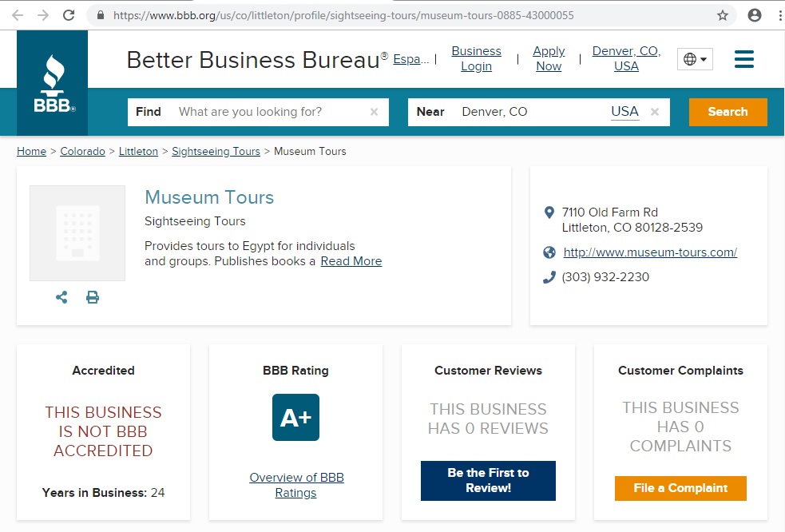Viewport: 785px width, 532px height.
Task: Click the Years in Business text
Action: [x=103, y=492]
